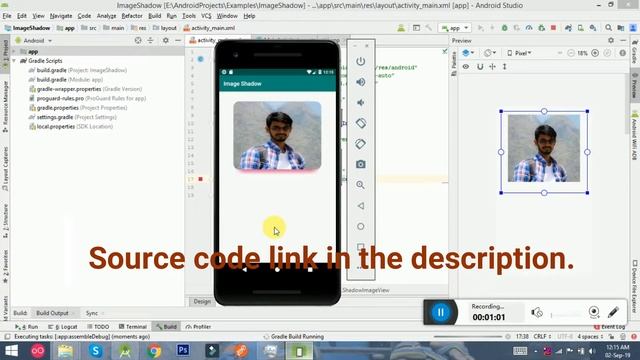Click the Project panel collapse-all icon

tap(151, 40)
